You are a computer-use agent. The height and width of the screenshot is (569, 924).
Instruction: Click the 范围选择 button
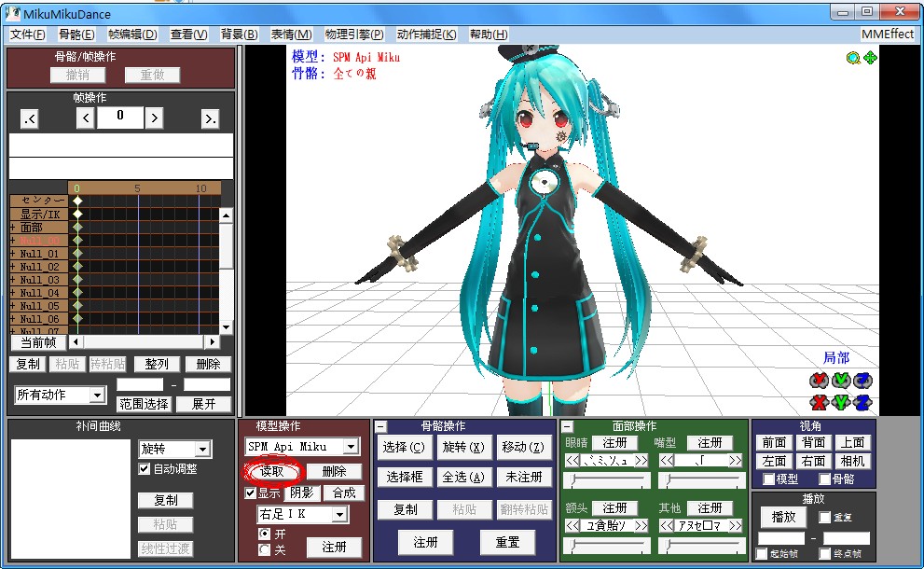(x=144, y=404)
